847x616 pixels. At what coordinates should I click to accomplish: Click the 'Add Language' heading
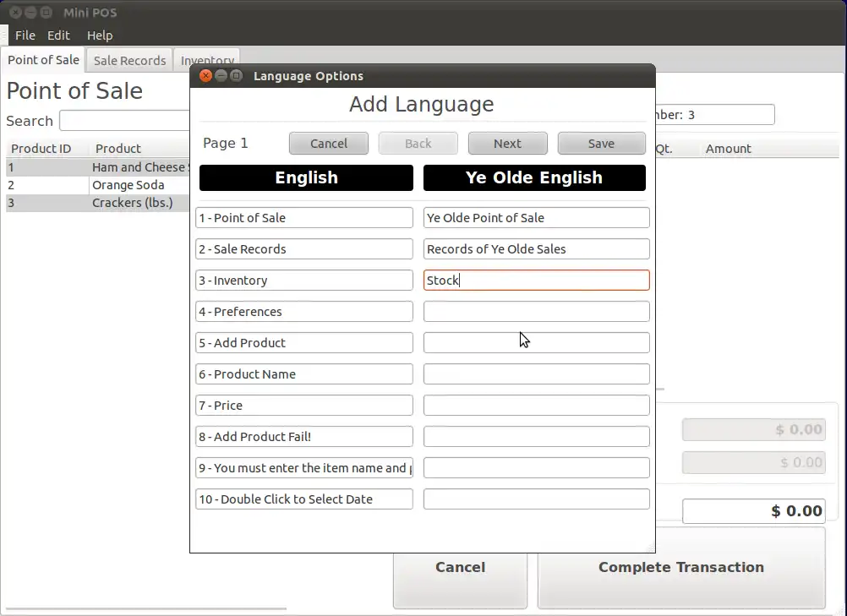click(x=421, y=104)
